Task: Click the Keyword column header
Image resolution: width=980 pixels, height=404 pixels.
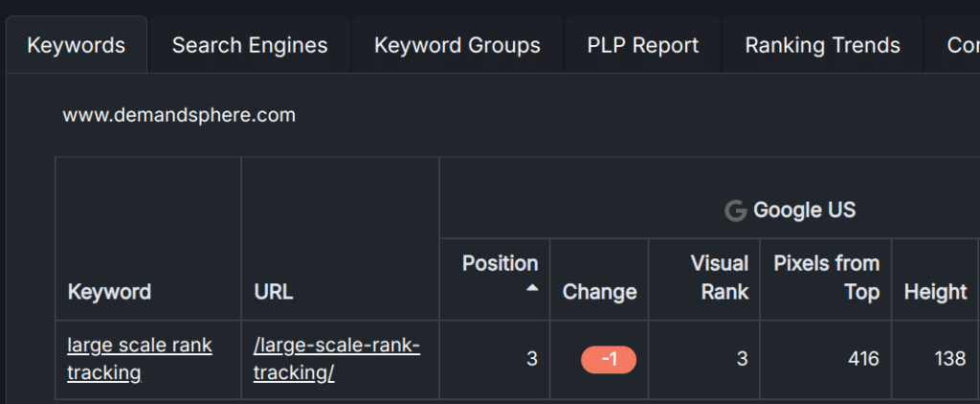Action: (x=109, y=292)
